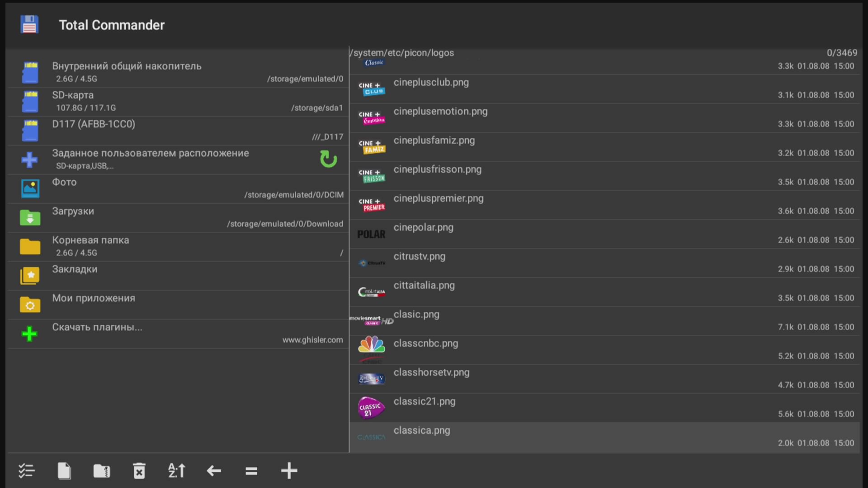The width and height of the screenshot is (868, 488).
Task: Click the equals panels button
Action: coord(251,471)
